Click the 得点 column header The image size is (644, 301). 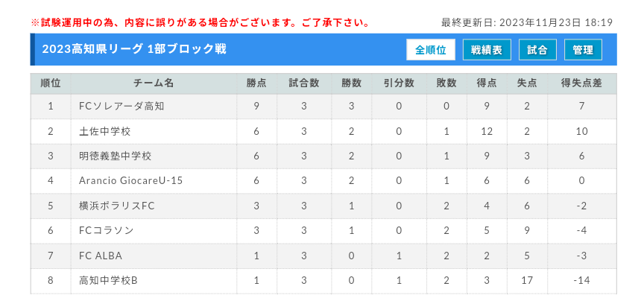click(487, 83)
